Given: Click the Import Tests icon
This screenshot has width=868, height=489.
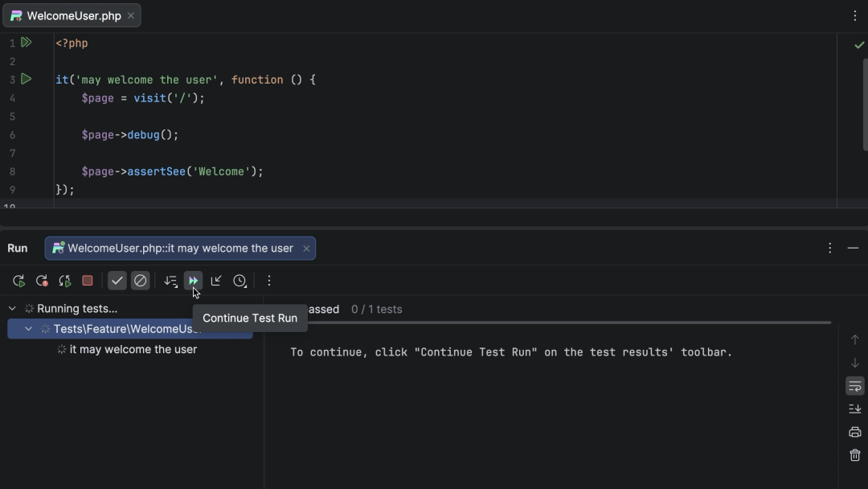Looking at the screenshot, I should pyautogui.click(x=216, y=281).
